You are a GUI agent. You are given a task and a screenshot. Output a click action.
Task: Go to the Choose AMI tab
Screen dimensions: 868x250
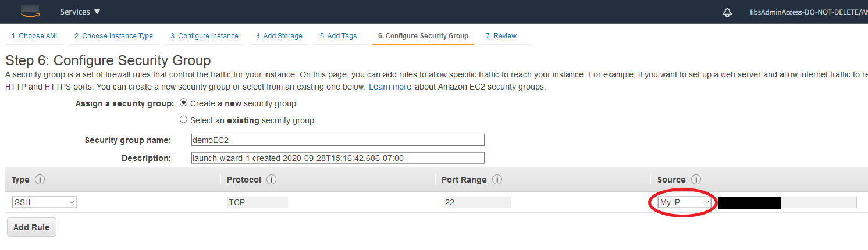[34, 36]
